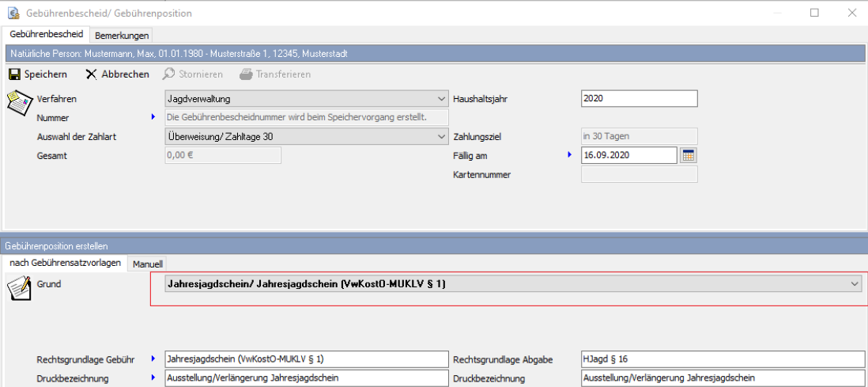Click the Transferieren printer icon

pos(246,74)
